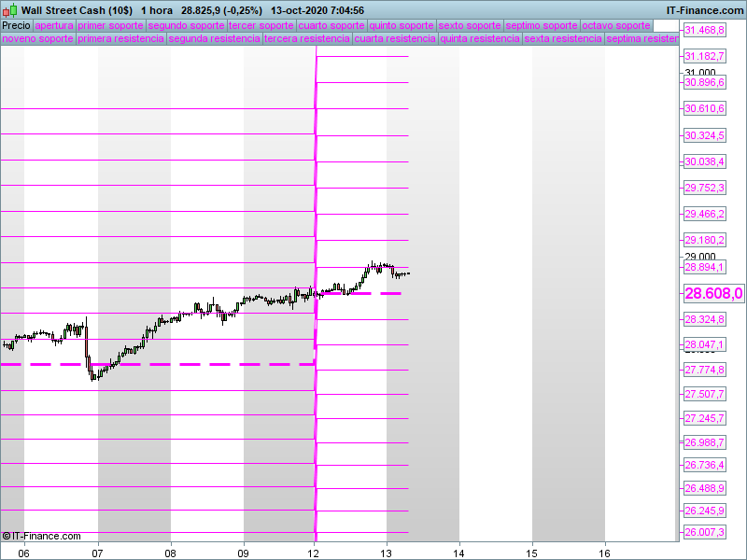Click the 26.245,9 price label

[705, 511]
